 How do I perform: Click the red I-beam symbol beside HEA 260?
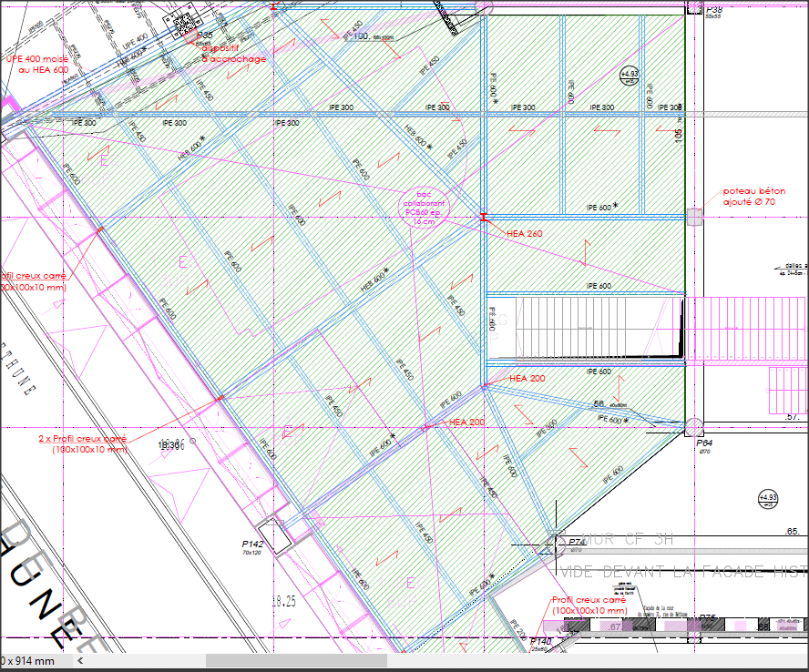pyautogui.click(x=485, y=217)
